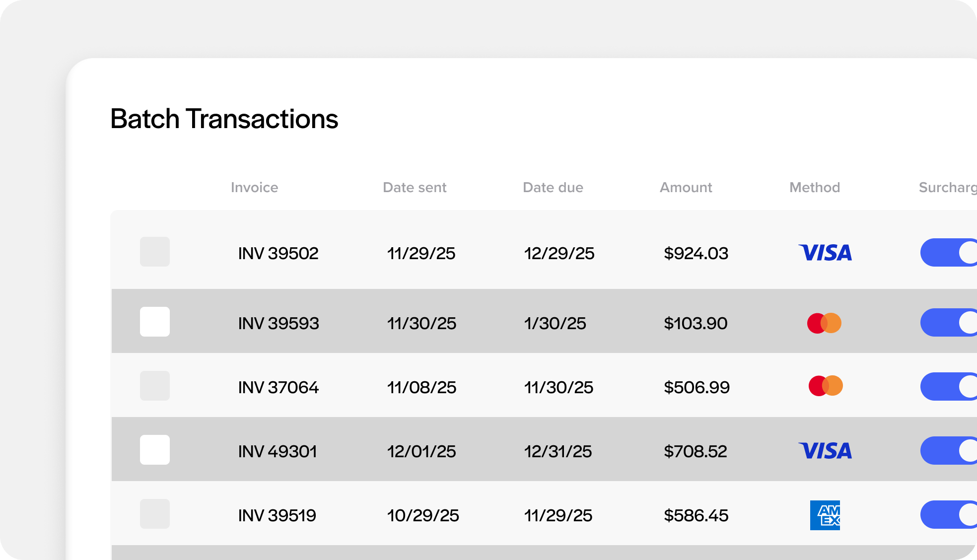977x560 pixels.
Task: Turn off surcharge for INV 39593
Action: point(948,322)
